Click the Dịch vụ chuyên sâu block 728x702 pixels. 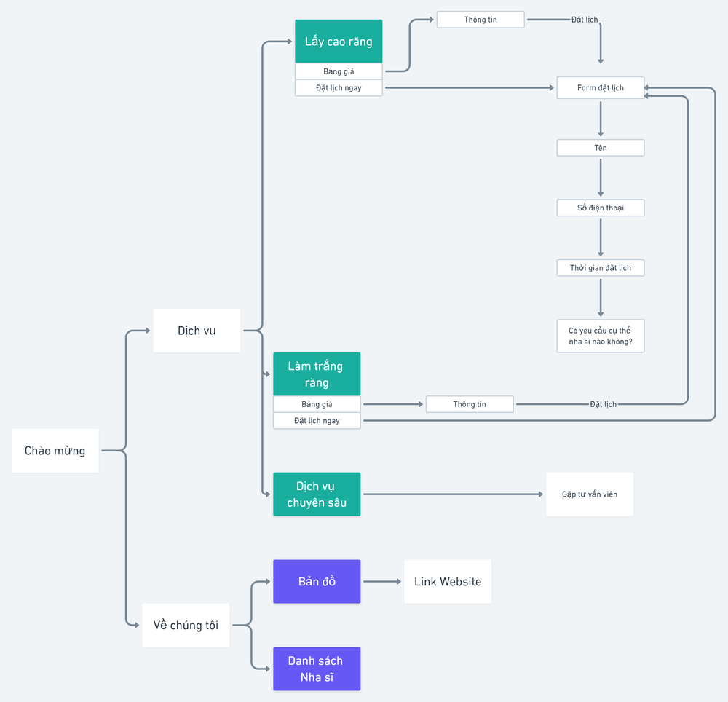[317, 494]
